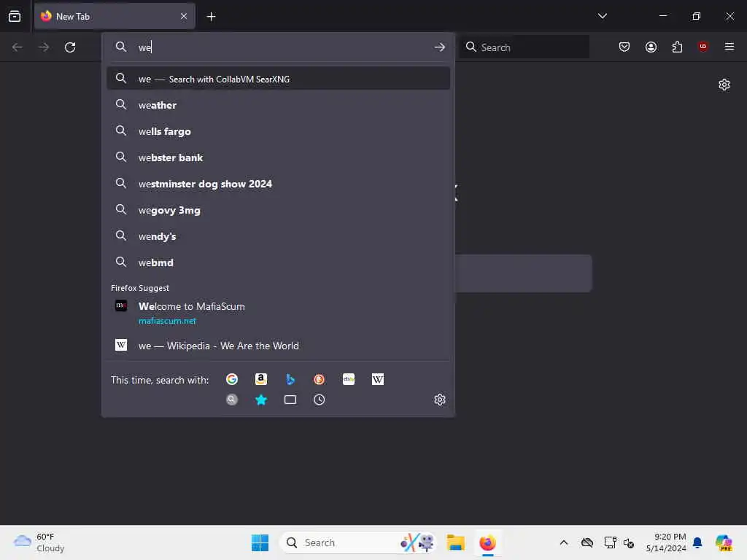Click the notification bell icon
This screenshot has height=560, width=747.
click(x=697, y=542)
